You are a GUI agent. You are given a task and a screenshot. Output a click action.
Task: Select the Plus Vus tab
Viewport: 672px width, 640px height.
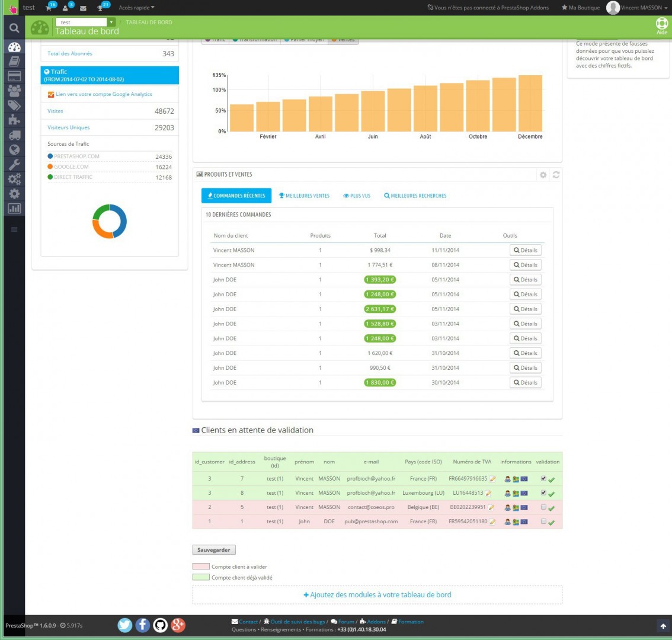tap(357, 196)
